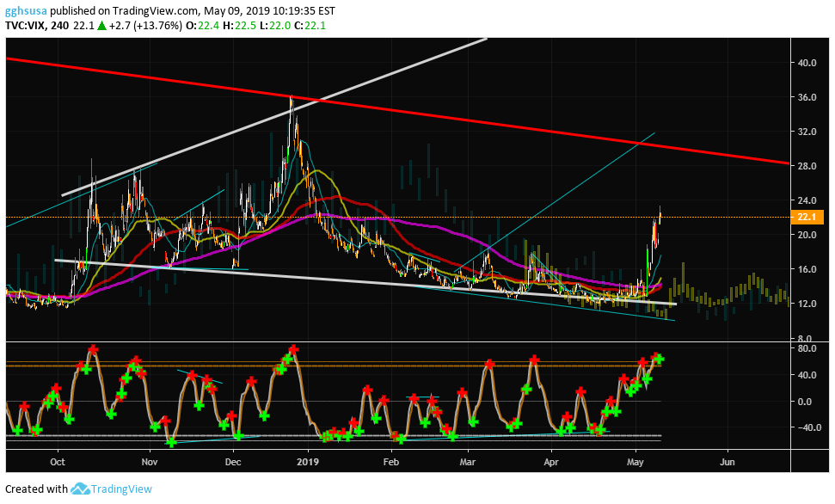Click the H:22.5 high value
Screen dimensions: 835x504
click(x=239, y=25)
